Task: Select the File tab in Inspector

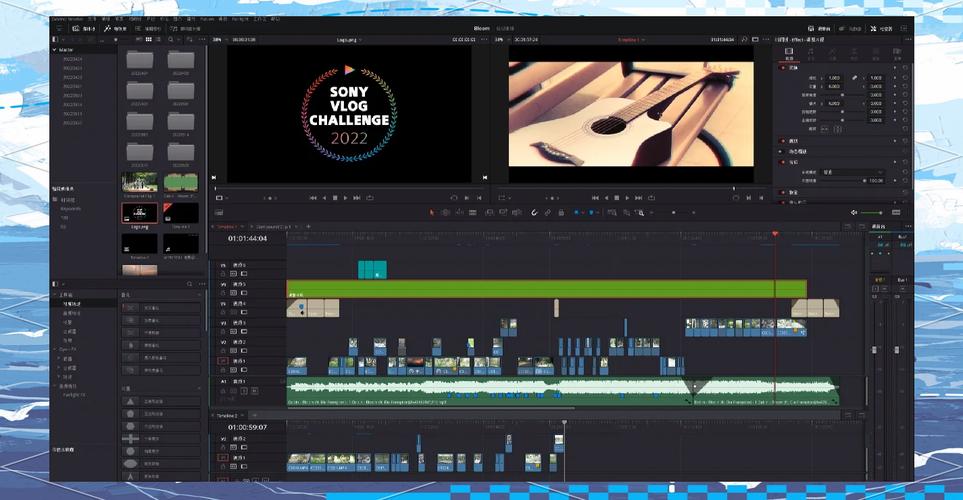Action: point(897,54)
